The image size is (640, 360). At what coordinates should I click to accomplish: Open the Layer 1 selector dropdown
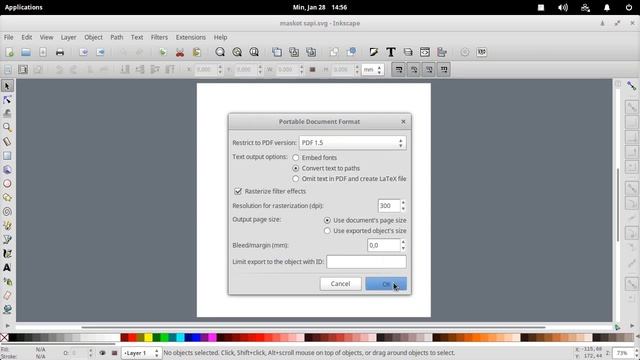[141, 353]
